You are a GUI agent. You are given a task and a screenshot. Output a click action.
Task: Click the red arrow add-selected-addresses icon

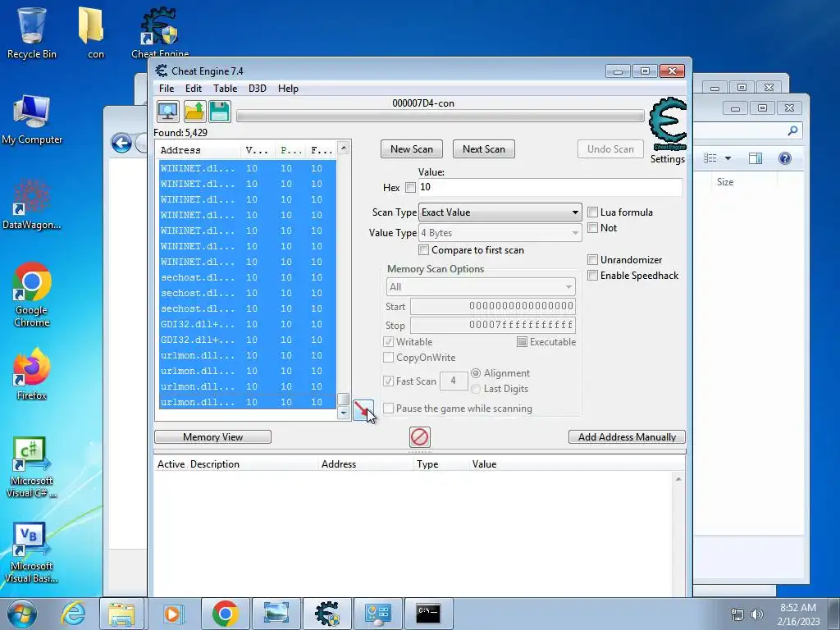(363, 410)
